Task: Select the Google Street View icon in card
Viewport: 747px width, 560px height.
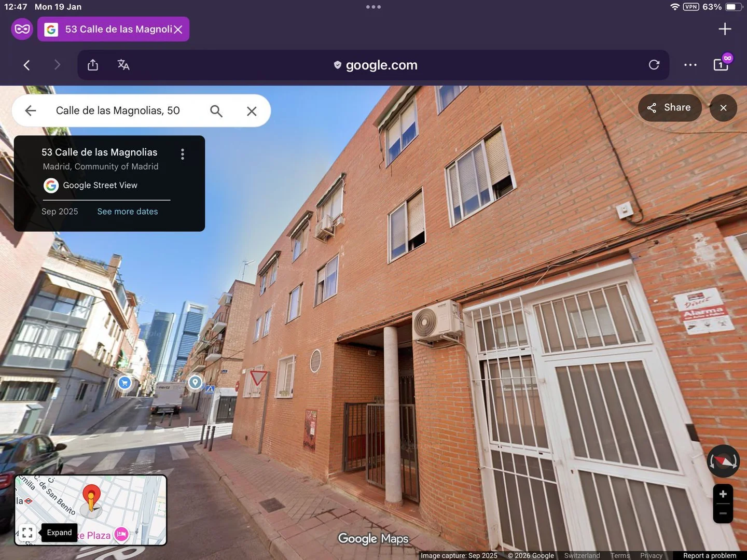Action: tap(51, 185)
